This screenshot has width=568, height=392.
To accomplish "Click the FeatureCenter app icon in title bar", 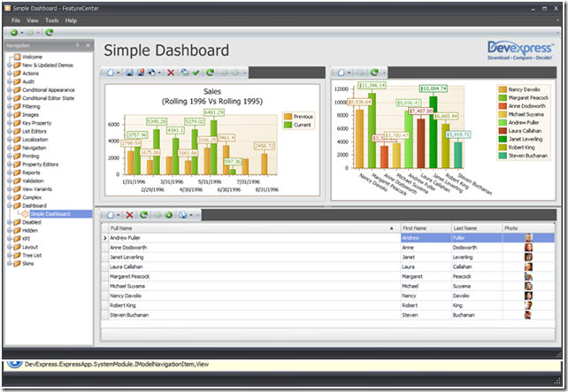I will pyautogui.click(x=7, y=8).
